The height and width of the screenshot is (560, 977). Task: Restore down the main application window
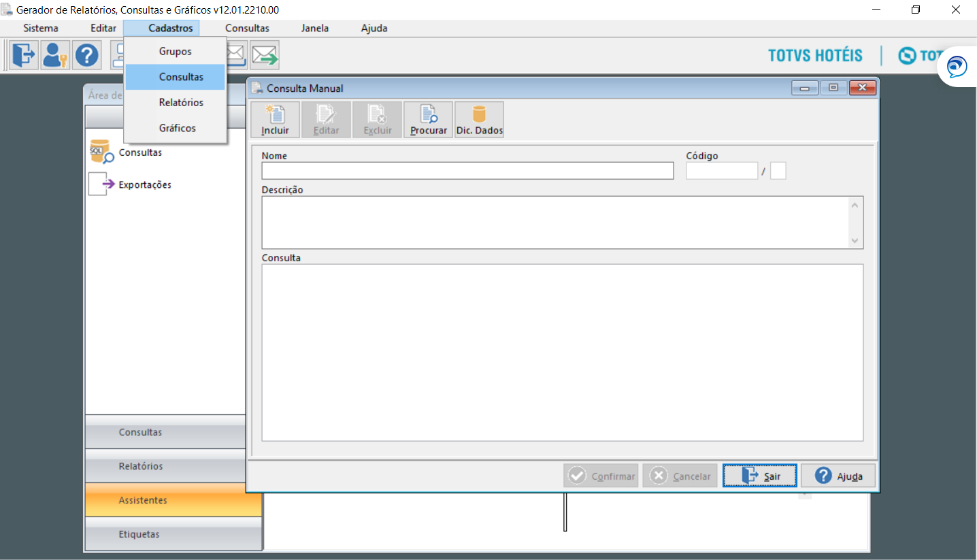[916, 10]
